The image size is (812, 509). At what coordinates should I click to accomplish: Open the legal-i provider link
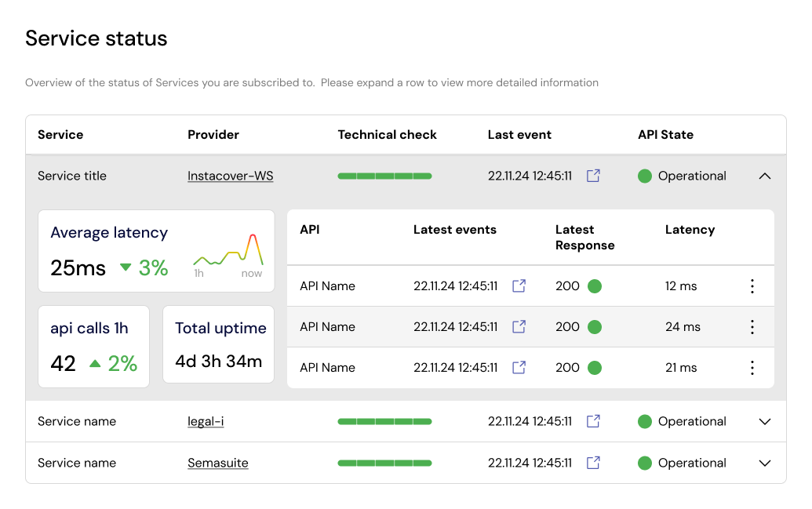[206, 422]
